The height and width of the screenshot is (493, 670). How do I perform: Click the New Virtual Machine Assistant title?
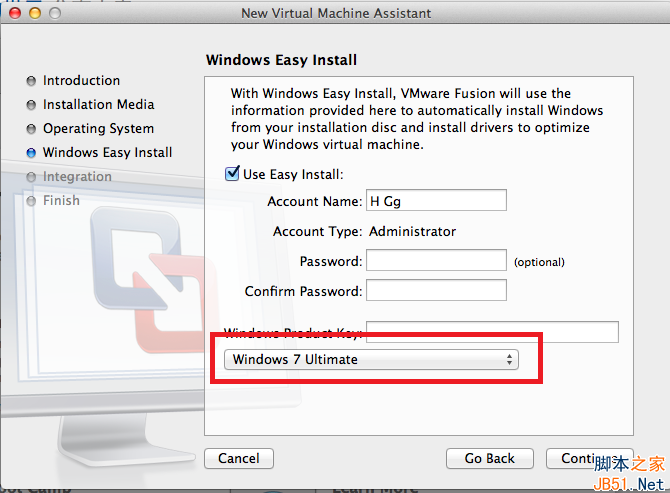tap(336, 13)
